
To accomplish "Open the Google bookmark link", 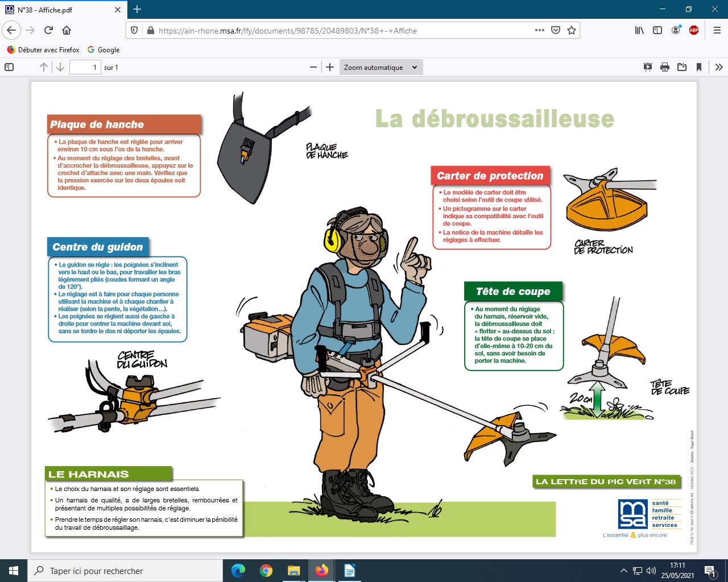I will click(104, 50).
